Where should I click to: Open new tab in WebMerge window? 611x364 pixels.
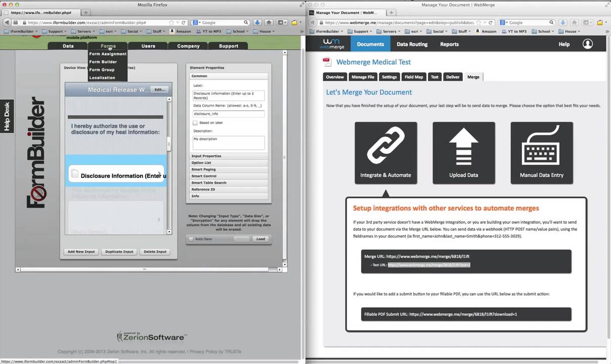(x=391, y=12)
